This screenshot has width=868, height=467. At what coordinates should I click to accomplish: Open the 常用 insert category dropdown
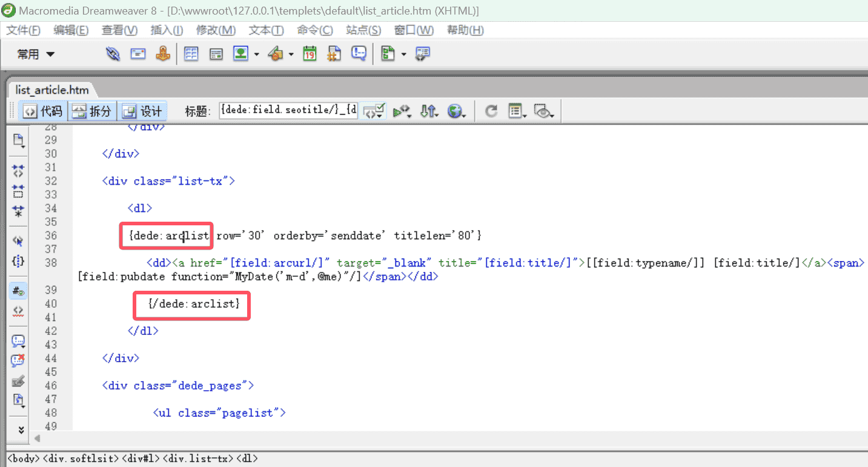[36, 55]
